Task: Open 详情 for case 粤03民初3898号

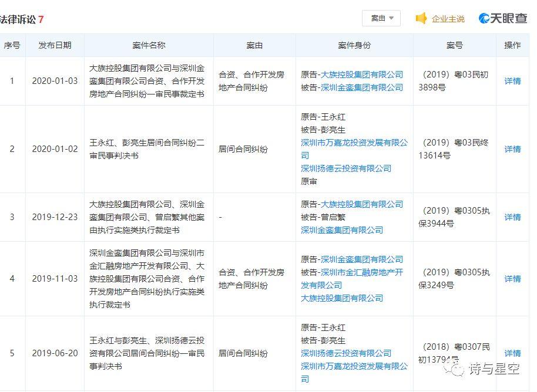Action: (x=512, y=81)
